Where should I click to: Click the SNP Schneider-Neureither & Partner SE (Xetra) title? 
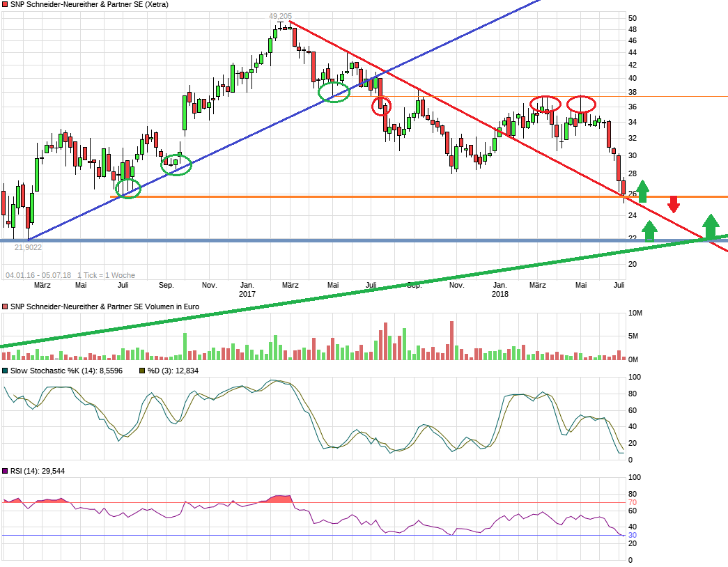coord(89,5)
